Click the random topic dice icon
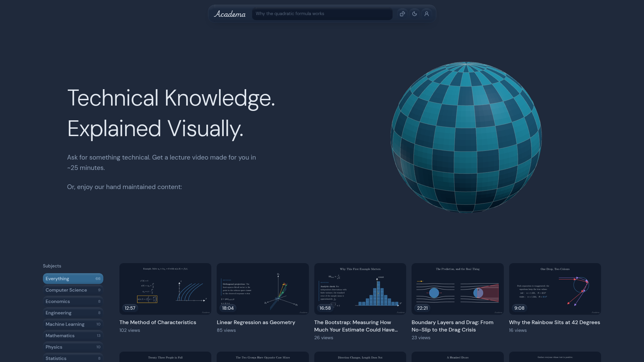 tap(402, 14)
